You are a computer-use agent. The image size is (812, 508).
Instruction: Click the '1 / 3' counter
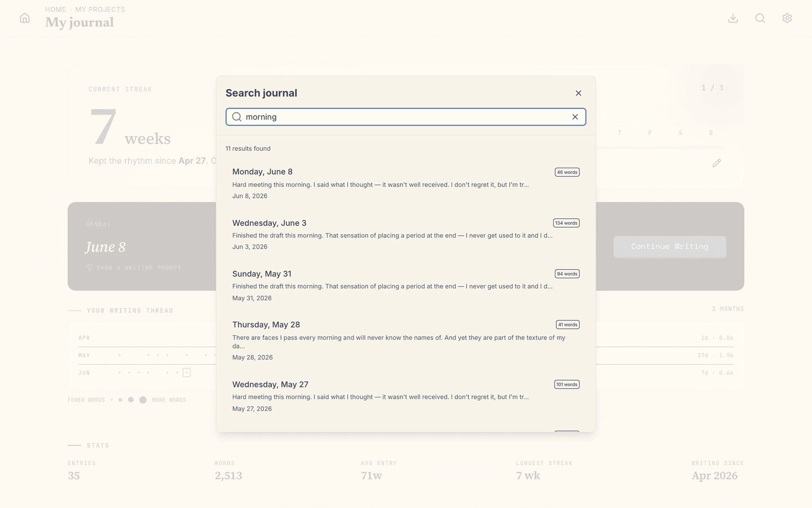pyautogui.click(x=713, y=88)
